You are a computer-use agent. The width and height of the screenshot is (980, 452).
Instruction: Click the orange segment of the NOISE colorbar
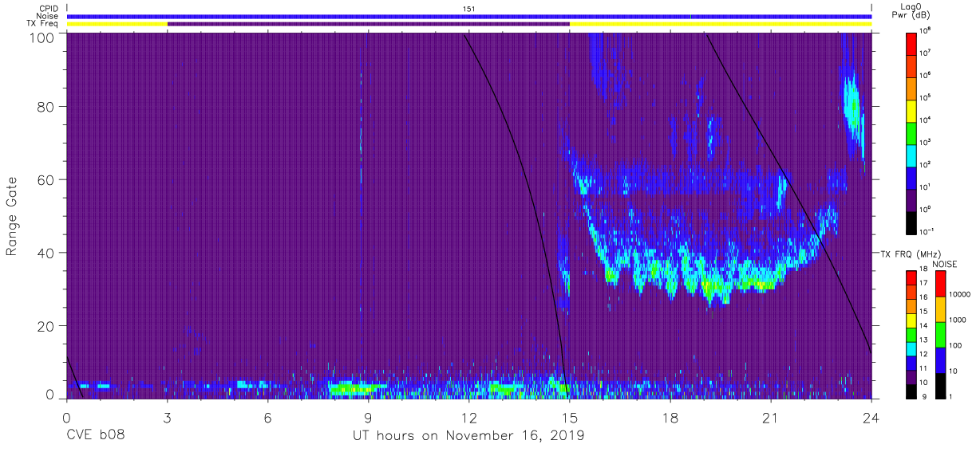(941, 309)
